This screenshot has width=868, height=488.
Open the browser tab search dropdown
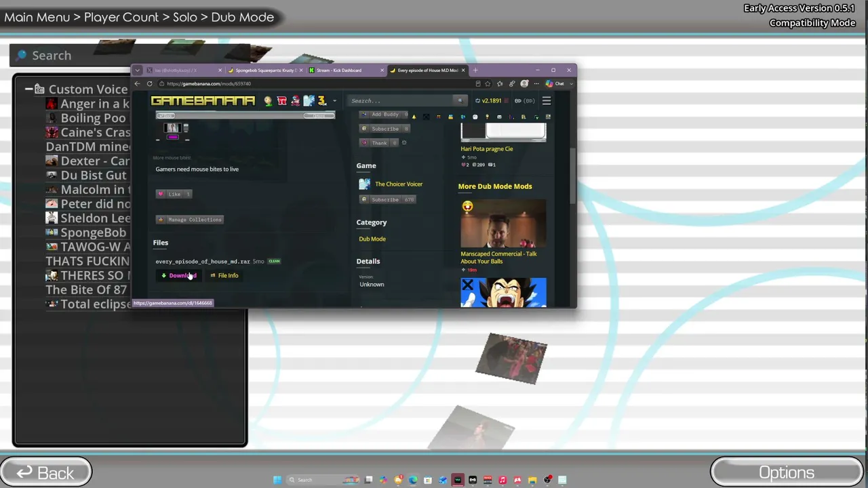(x=137, y=70)
